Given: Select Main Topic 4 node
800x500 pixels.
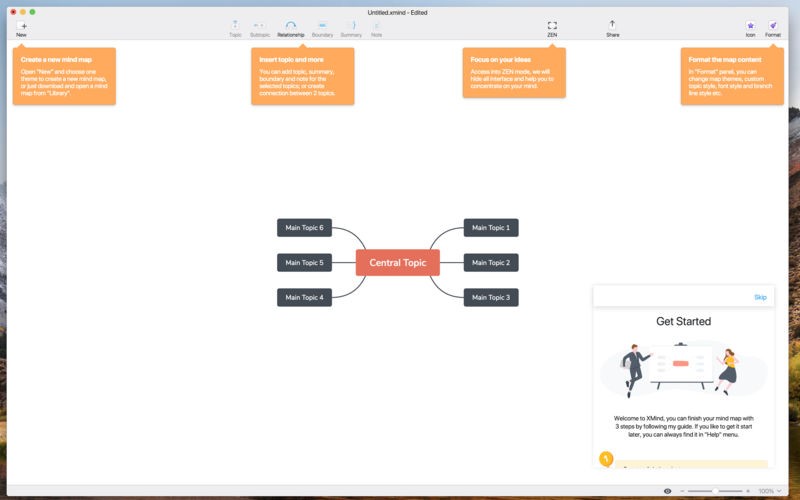Looking at the screenshot, I should (305, 297).
